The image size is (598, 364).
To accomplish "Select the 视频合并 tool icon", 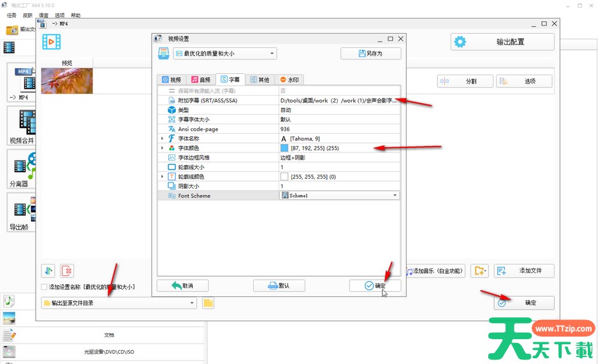I will (22, 126).
